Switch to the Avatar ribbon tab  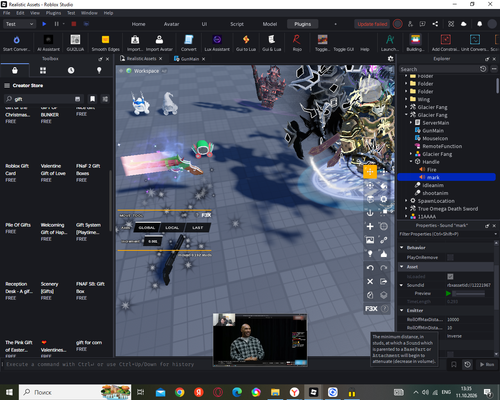click(x=171, y=24)
